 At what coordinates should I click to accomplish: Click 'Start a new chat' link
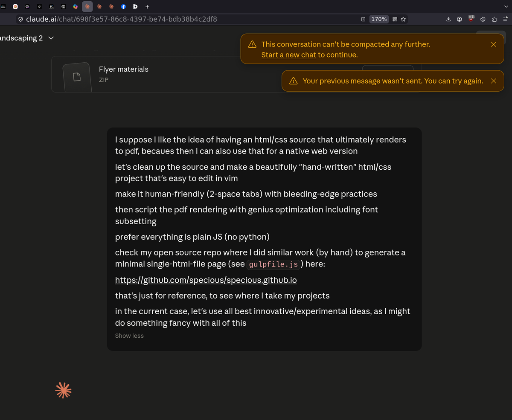[x=288, y=55]
